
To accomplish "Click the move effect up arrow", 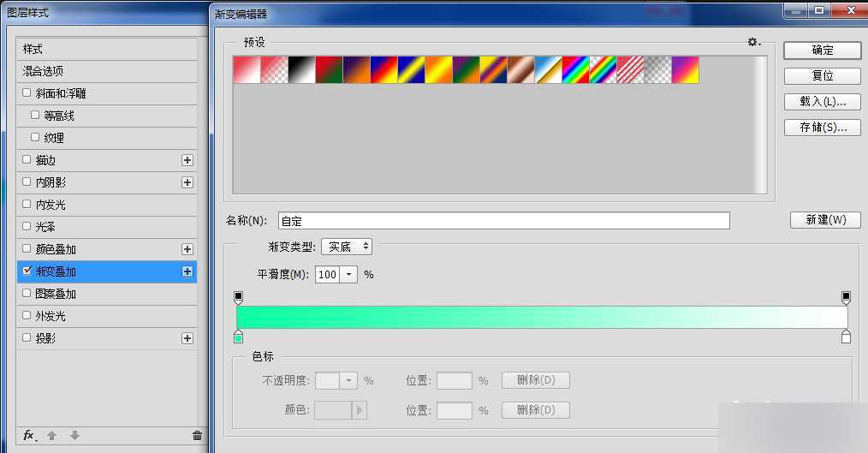I will 51,436.
